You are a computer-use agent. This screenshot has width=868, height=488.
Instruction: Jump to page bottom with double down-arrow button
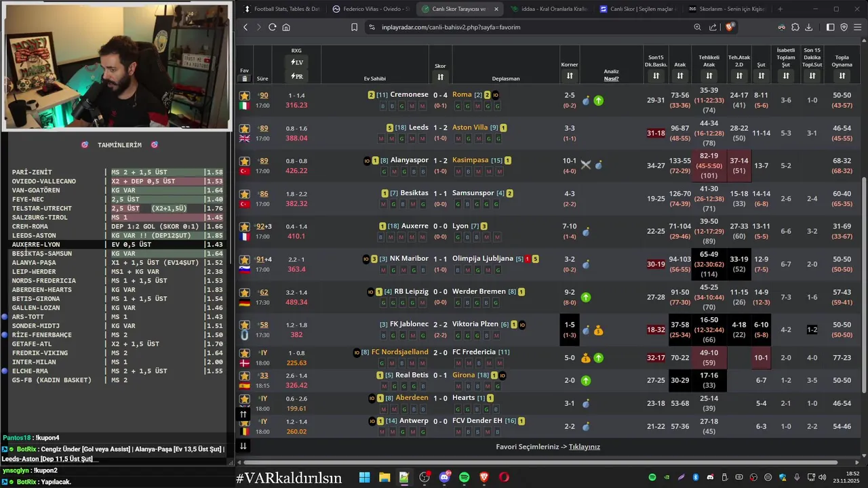[243, 445]
